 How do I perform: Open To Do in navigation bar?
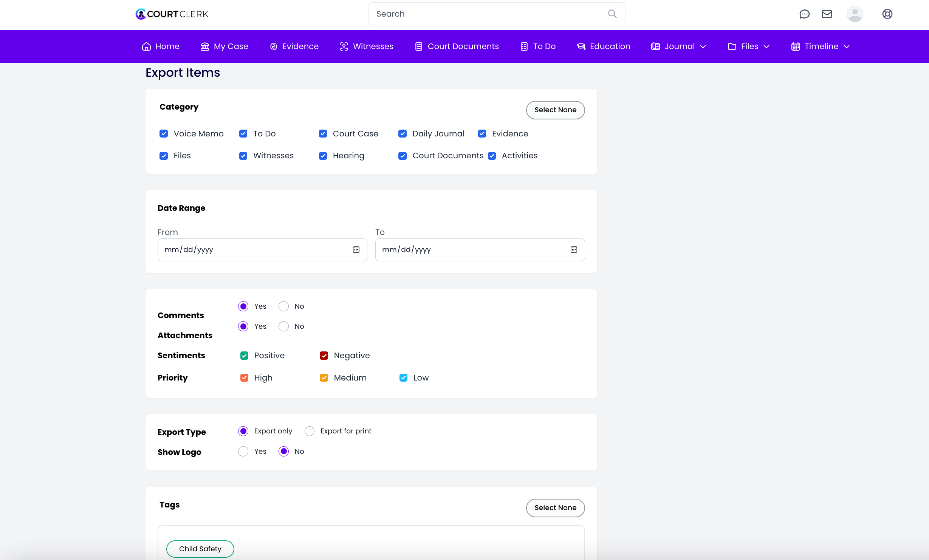click(538, 46)
